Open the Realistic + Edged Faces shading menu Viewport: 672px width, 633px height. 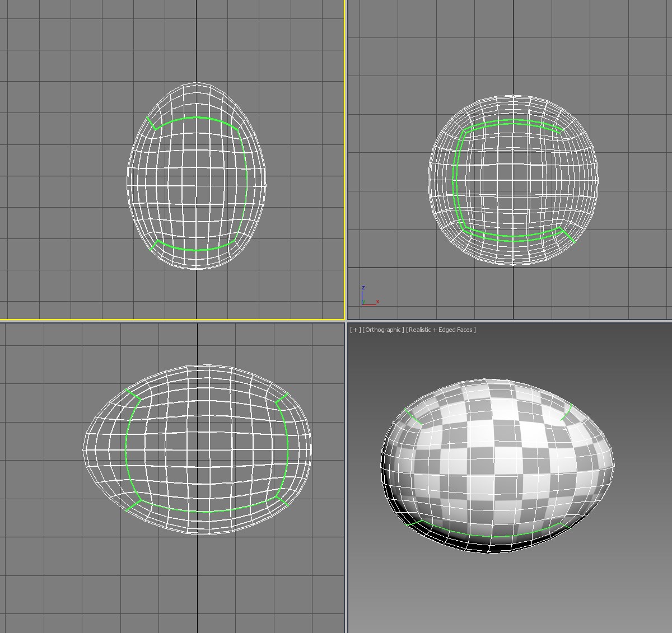pos(441,330)
